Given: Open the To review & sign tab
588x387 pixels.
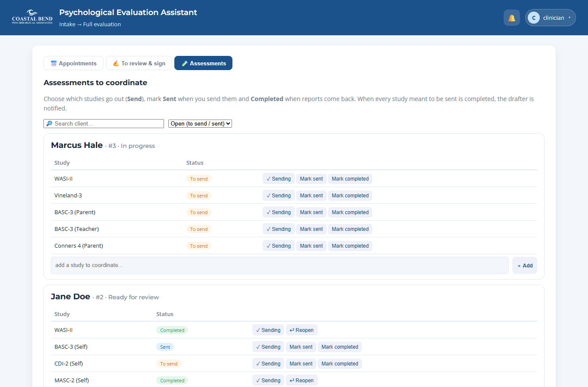Looking at the screenshot, I should click(x=139, y=63).
